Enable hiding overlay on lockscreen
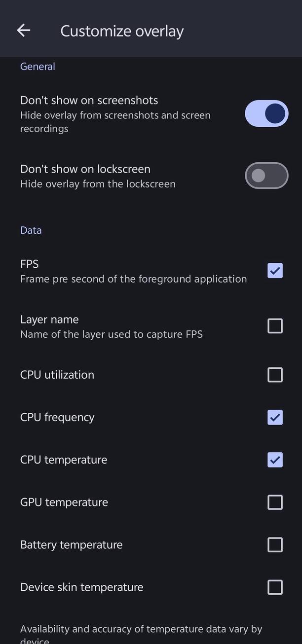The width and height of the screenshot is (302, 644). [266, 176]
